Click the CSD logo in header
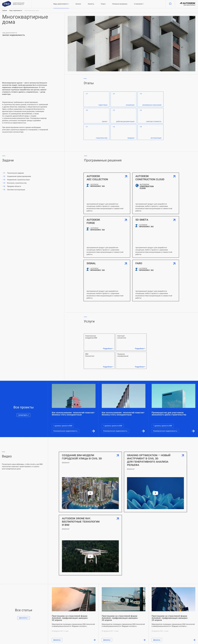198x644 pixels. coord(6,4)
